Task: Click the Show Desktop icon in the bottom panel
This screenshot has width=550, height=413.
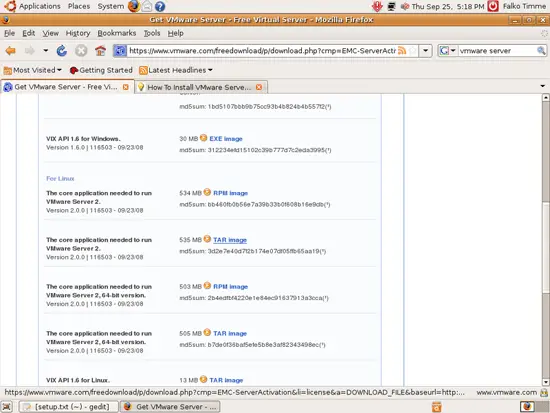Action: point(7,407)
